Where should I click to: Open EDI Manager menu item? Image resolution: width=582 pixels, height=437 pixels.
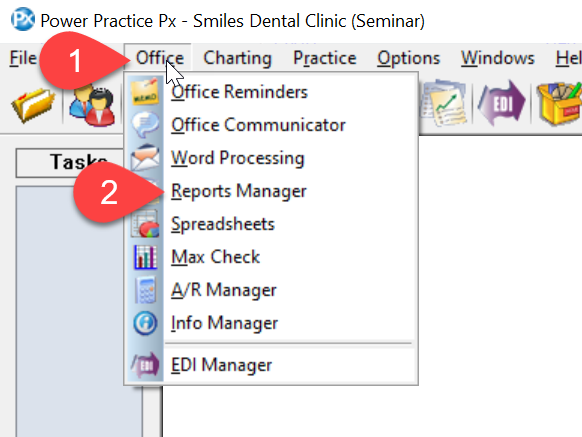click(x=222, y=365)
